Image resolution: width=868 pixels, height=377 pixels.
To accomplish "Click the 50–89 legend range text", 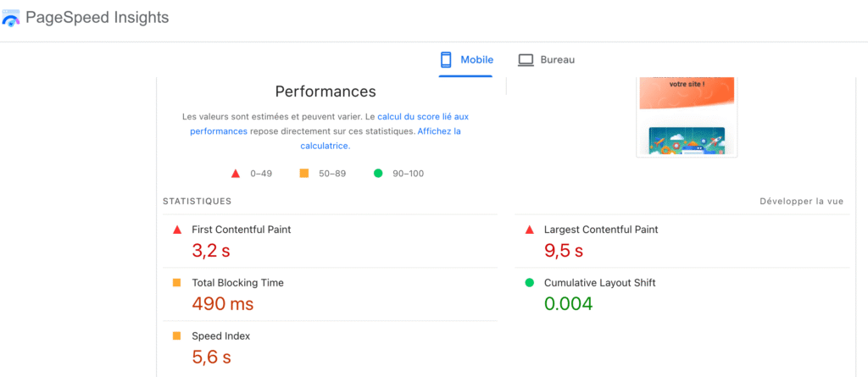I will click(x=332, y=174).
